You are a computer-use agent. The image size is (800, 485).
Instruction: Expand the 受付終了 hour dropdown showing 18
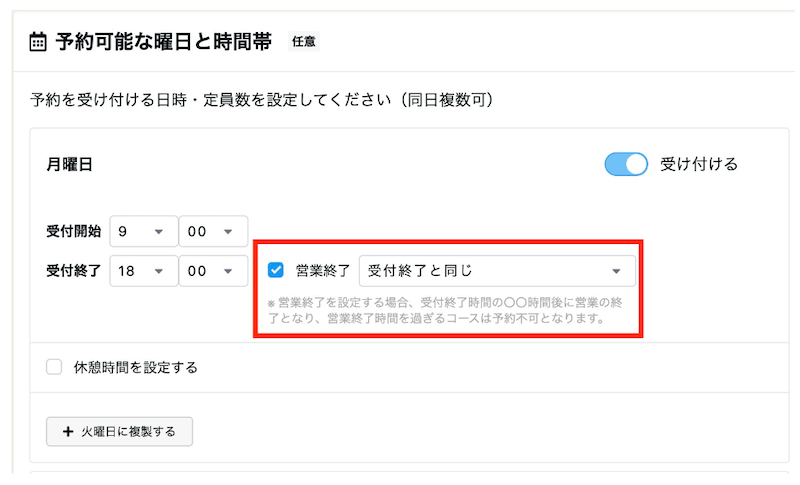(x=143, y=270)
